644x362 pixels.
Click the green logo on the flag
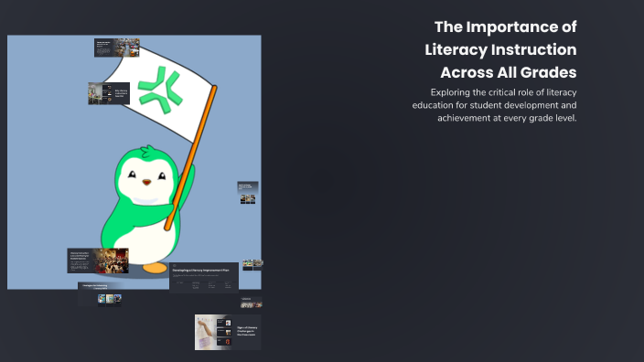pyautogui.click(x=161, y=90)
